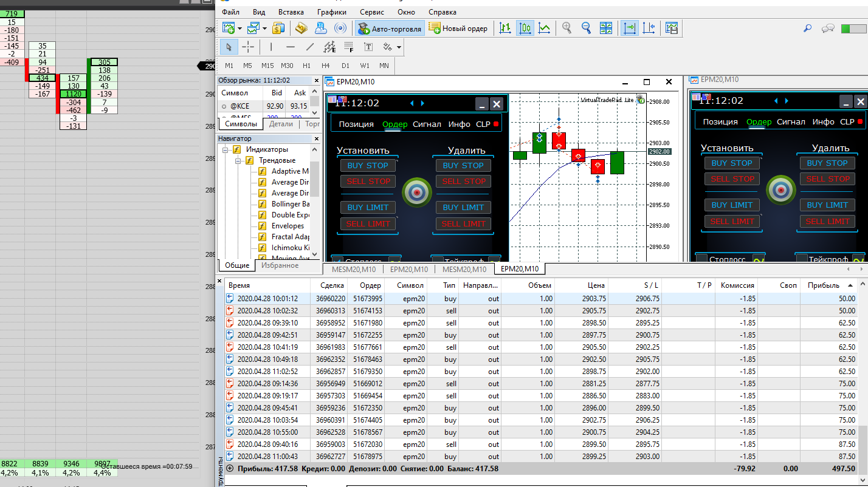Click Новый ордер button

click(458, 28)
